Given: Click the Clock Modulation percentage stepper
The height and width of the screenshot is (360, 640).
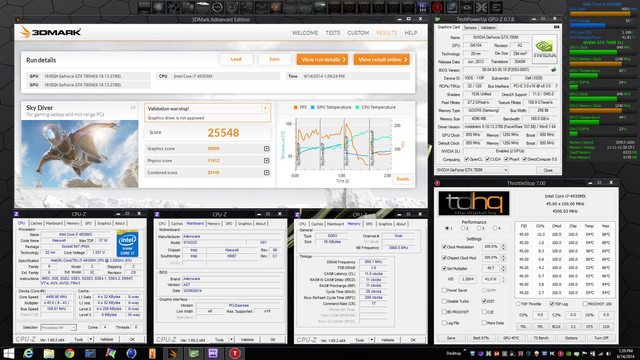Looking at the screenshot, I should (x=503, y=247).
